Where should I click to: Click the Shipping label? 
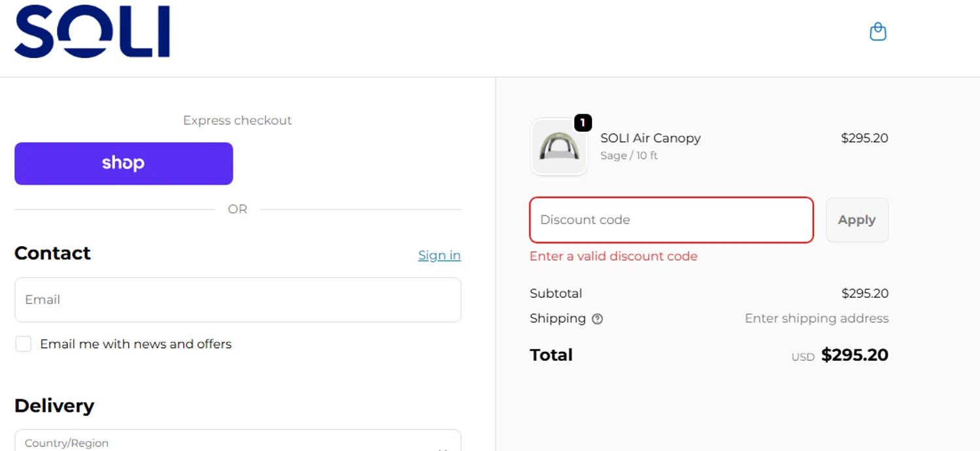click(x=558, y=319)
